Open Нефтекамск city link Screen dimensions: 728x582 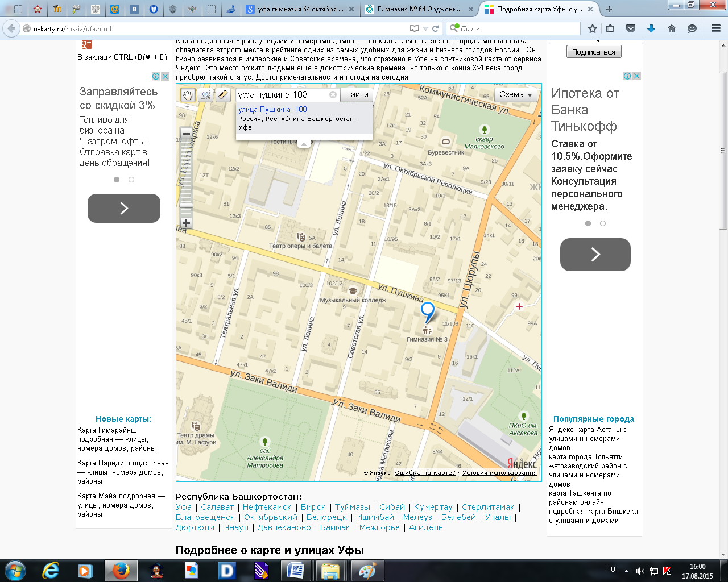tap(267, 507)
